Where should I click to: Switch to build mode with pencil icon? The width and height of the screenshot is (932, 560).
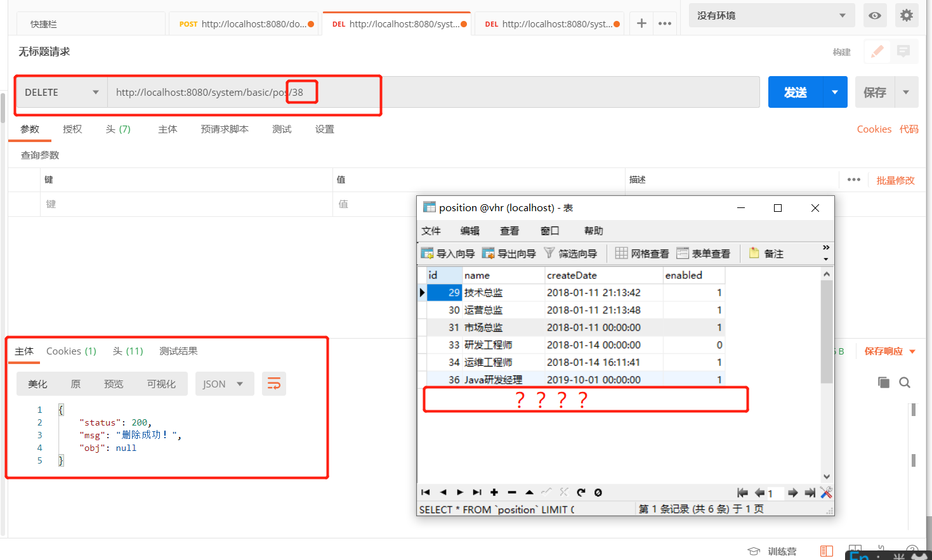click(877, 51)
